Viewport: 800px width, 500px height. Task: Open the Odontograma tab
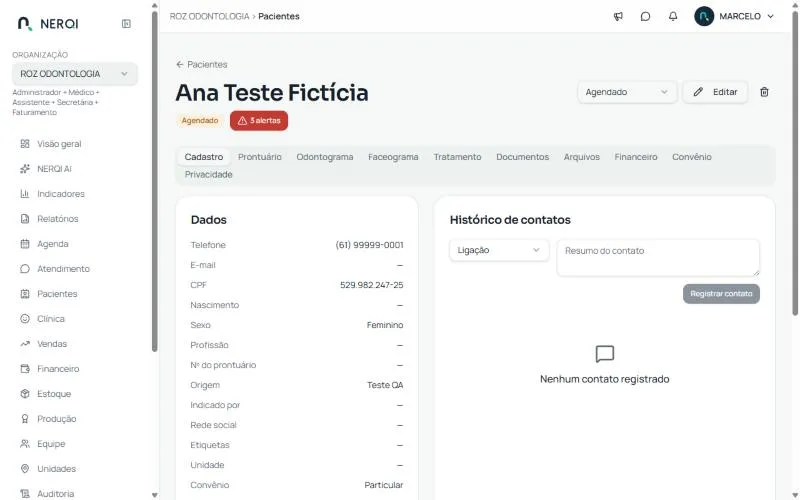click(x=325, y=157)
